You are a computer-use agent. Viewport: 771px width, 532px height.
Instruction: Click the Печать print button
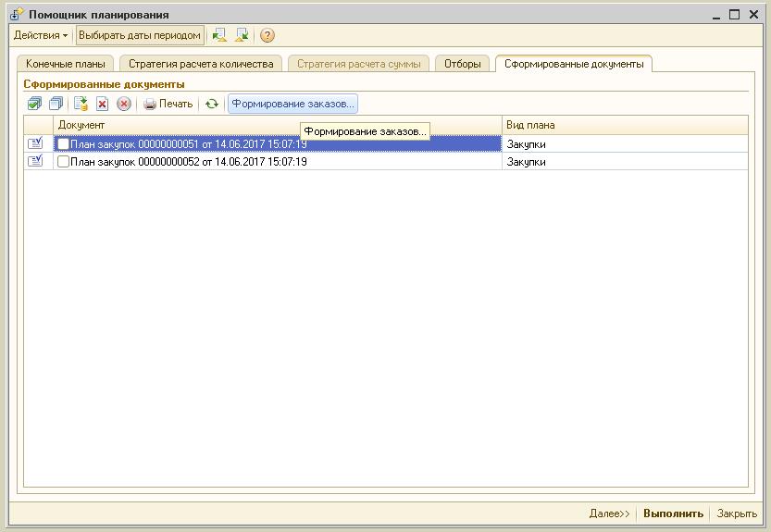[168, 104]
